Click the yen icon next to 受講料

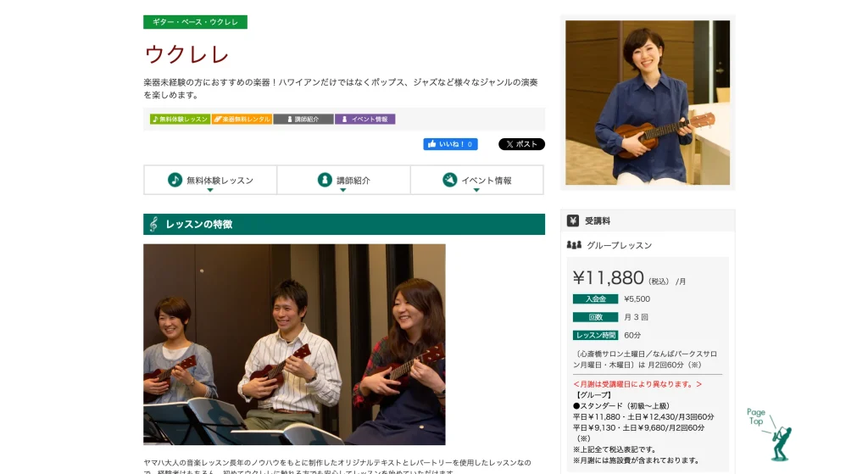coord(573,221)
